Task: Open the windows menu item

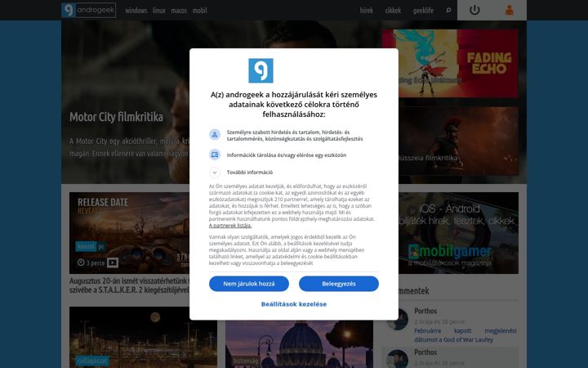Action: point(136,11)
